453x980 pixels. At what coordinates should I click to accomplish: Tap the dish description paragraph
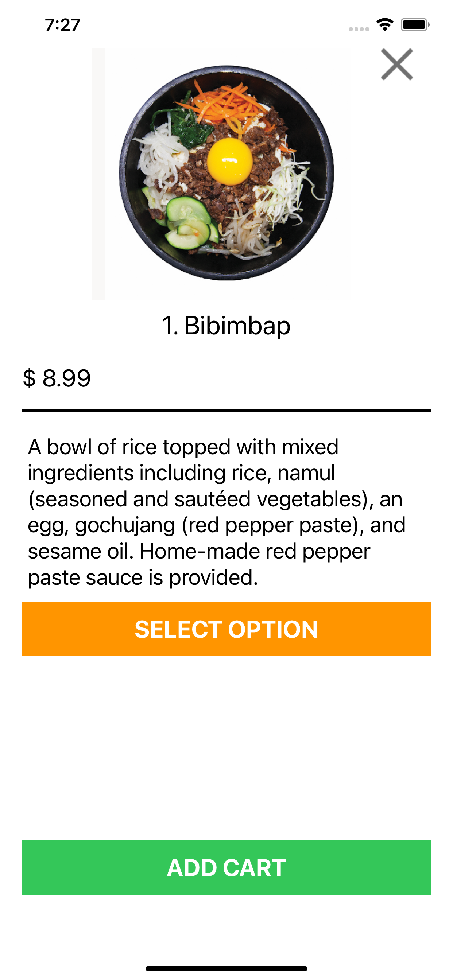[217, 512]
